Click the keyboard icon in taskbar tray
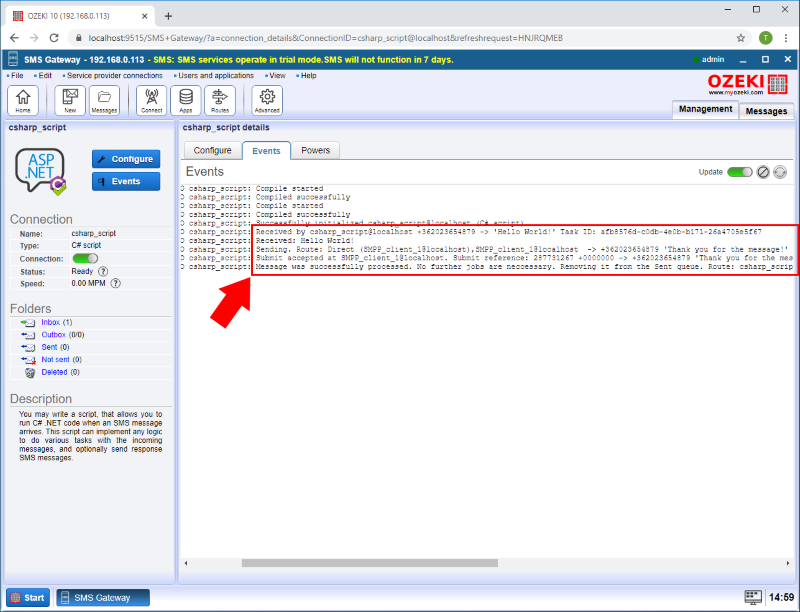The width and height of the screenshot is (800, 612). [x=753, y=597]
